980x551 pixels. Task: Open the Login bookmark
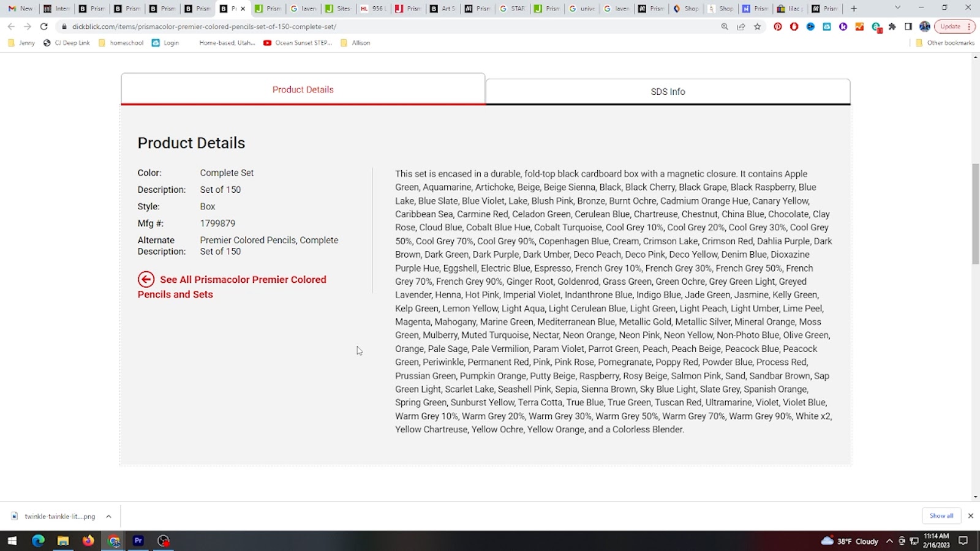(165, 43)
